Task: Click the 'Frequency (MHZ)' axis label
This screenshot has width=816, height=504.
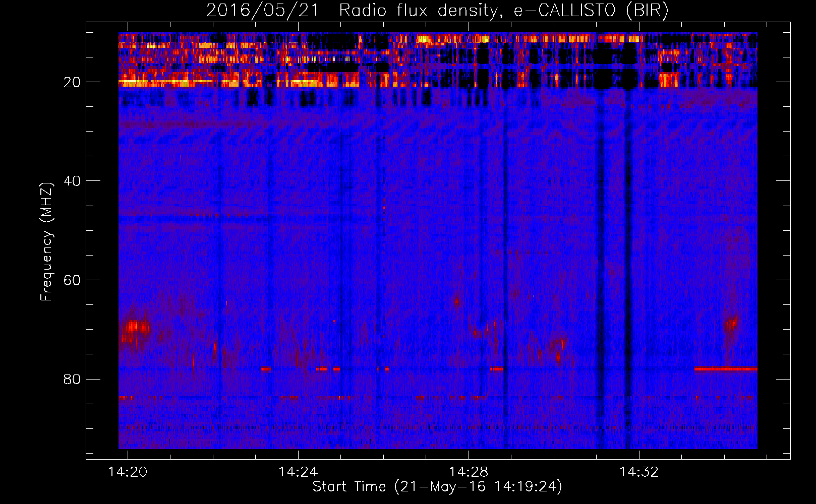Action: pos(46,242)
